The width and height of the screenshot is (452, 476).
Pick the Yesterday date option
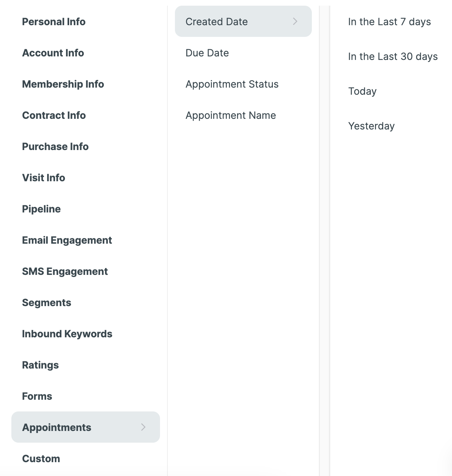pyautogui.click(x=371, y=126)
